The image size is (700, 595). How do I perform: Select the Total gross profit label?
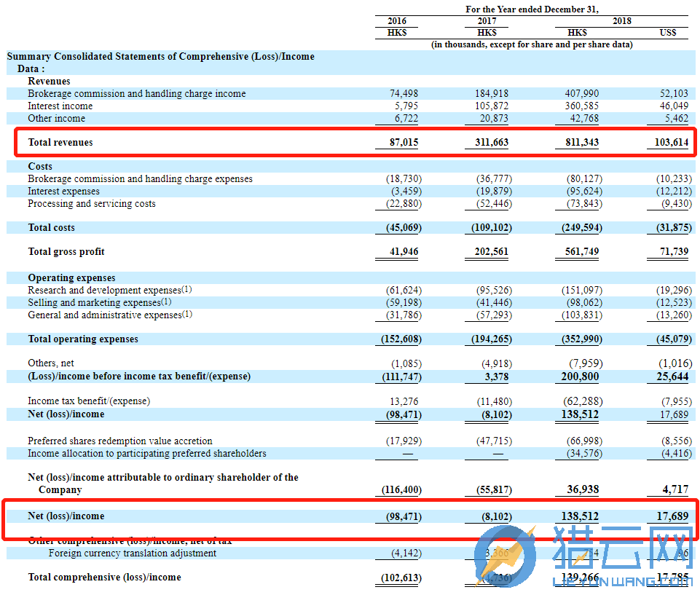(x=66, y=252)
